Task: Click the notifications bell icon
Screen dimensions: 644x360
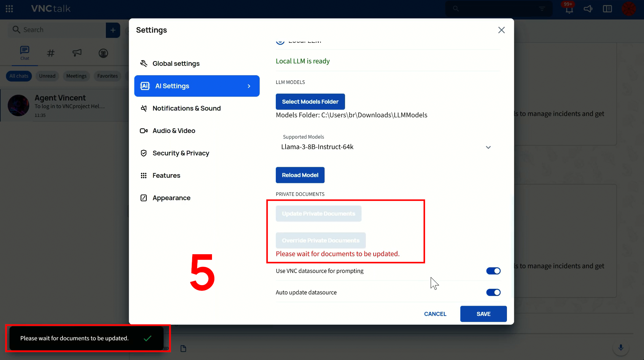Action: [x=569, y=9]
